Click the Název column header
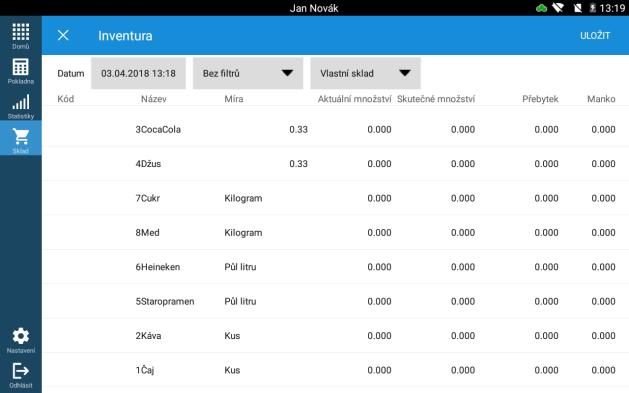 (x=154, y=99)
